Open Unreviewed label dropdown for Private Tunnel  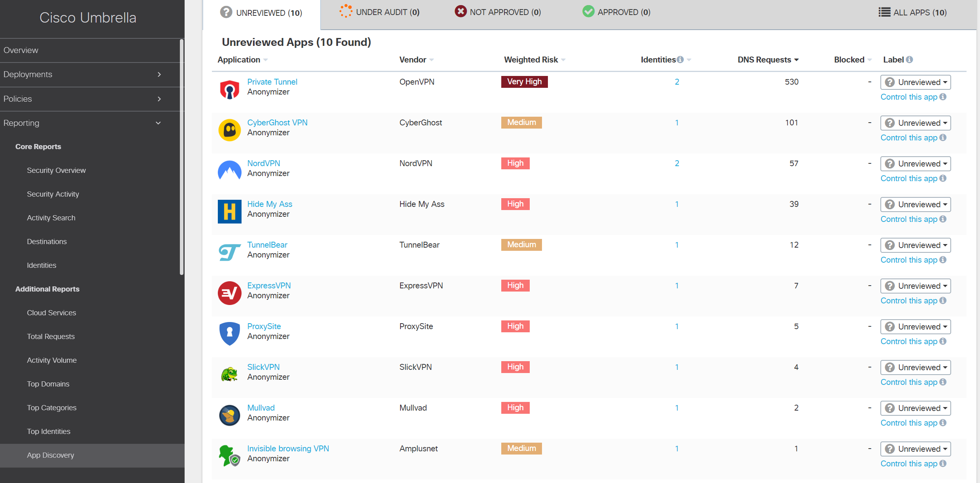coord(915,82)
